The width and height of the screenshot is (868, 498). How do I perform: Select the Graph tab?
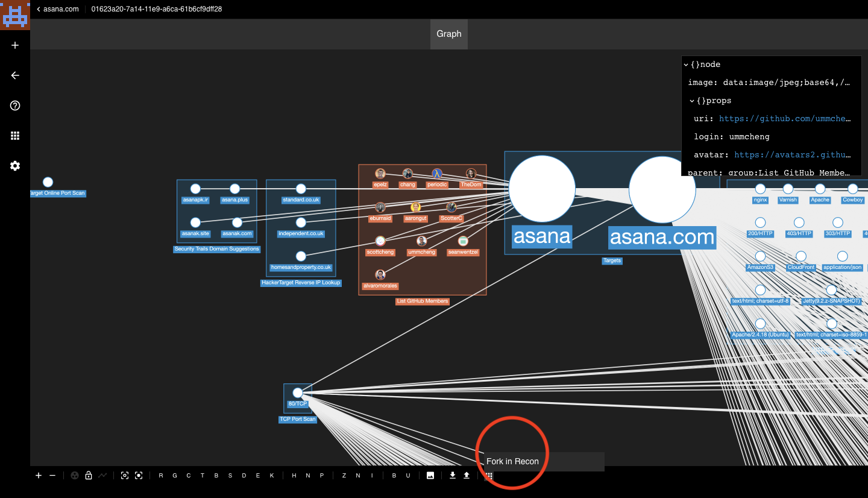coord(449,34)
